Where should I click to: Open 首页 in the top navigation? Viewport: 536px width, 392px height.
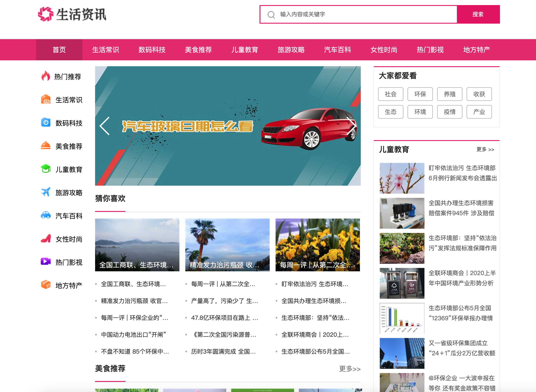59,50
